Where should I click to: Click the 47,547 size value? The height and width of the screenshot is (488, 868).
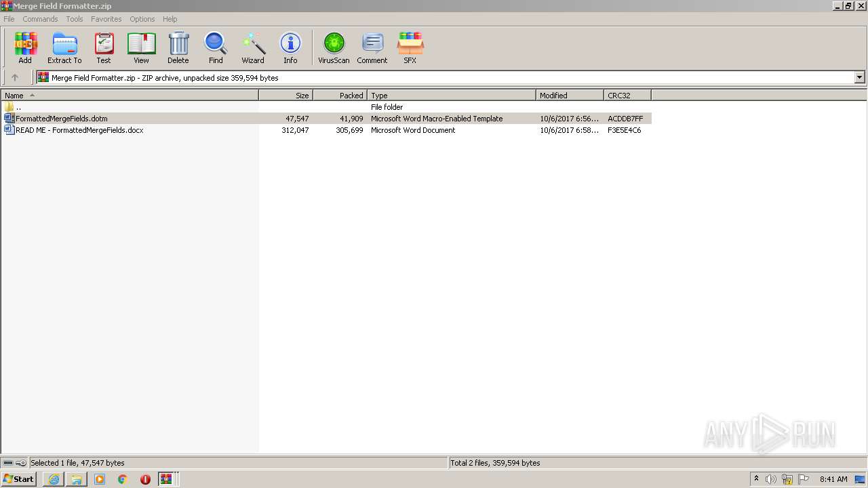point(297,119)
